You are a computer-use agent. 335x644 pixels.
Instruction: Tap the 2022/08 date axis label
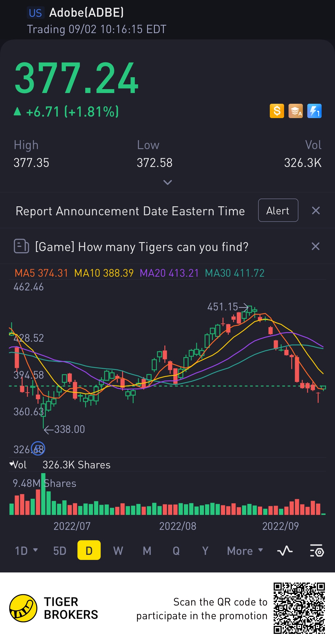(178, 526)
